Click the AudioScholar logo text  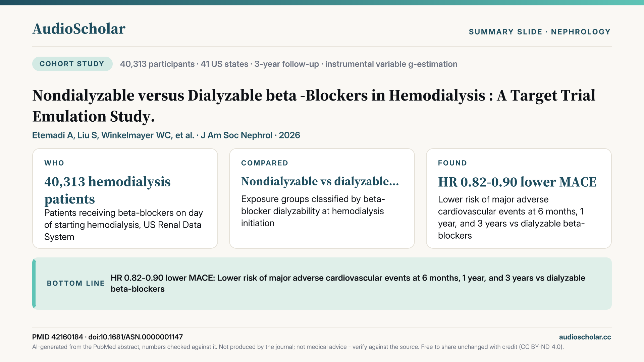[79, 29]
